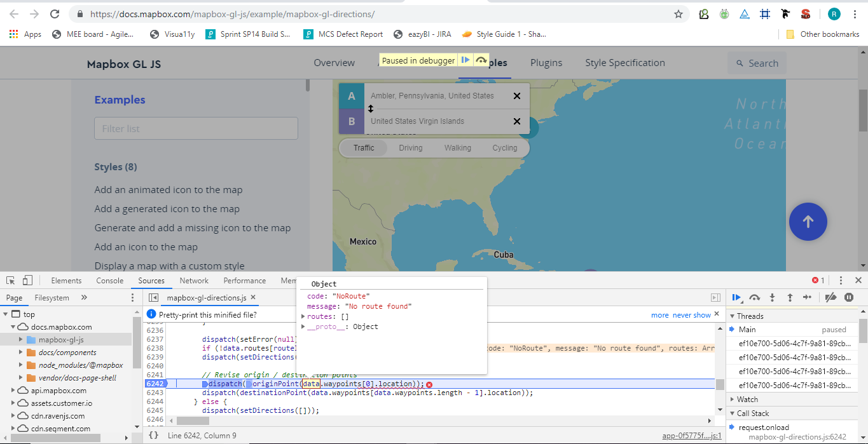Click breakpoint line number 6242
The height and width of the screenshot is (444, 868).
pos(155,384)
